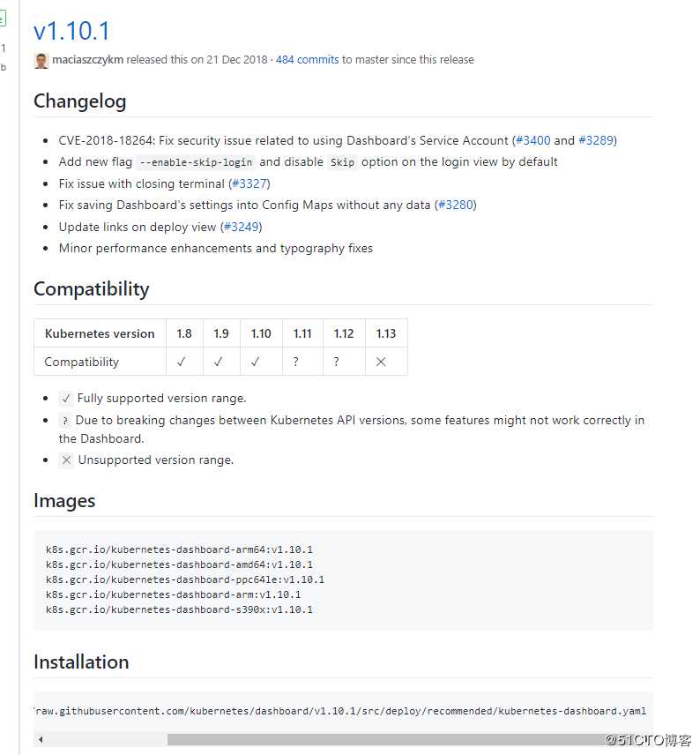Open issue #3289 link
The image size is (700, 755).
click(596, 140)
